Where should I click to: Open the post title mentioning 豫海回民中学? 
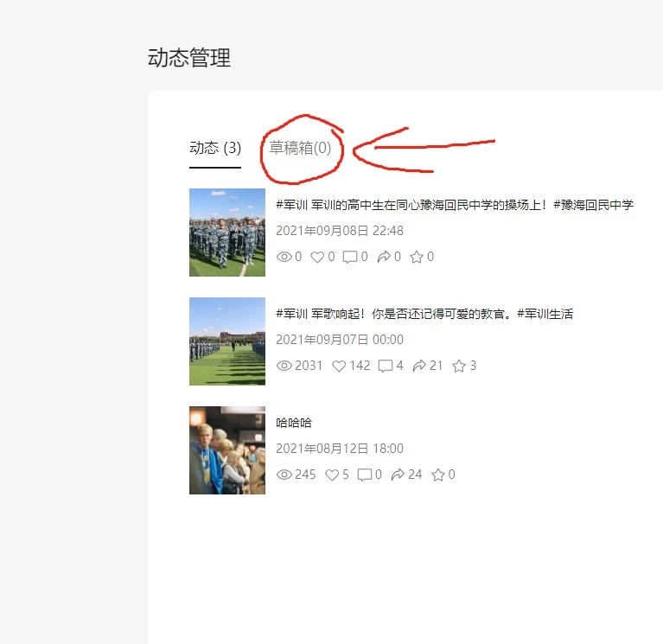click(455, 205)
